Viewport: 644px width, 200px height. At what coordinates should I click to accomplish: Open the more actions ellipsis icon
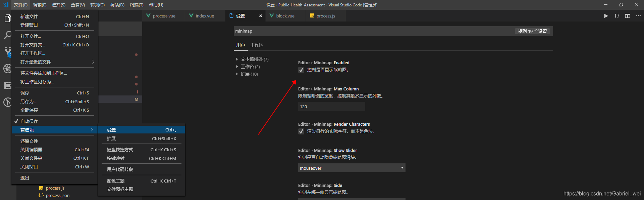tap(638, 16)
